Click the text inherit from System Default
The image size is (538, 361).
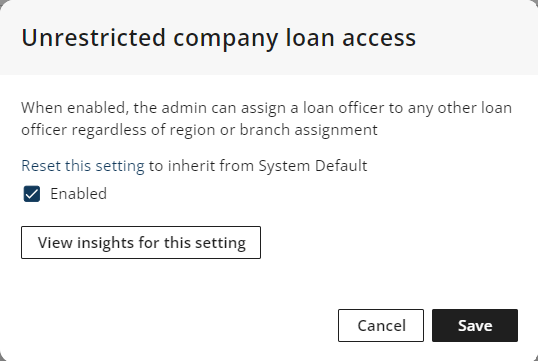(x=267, y=166)
